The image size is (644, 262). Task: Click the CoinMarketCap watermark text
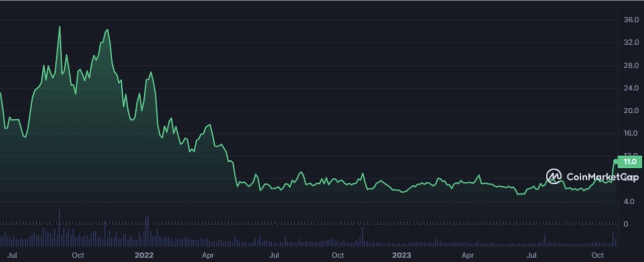pyautogui.click(x=602, y=177)
